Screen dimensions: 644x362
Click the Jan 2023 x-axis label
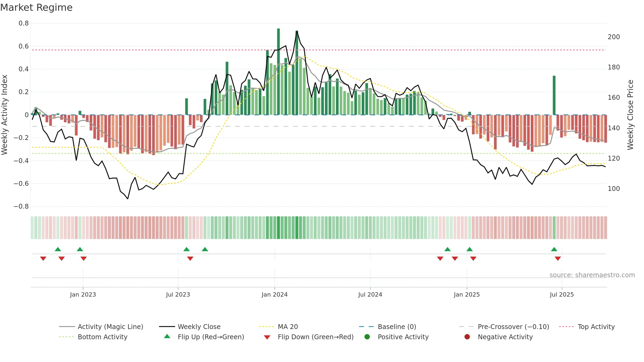click(x=83, y=294)
